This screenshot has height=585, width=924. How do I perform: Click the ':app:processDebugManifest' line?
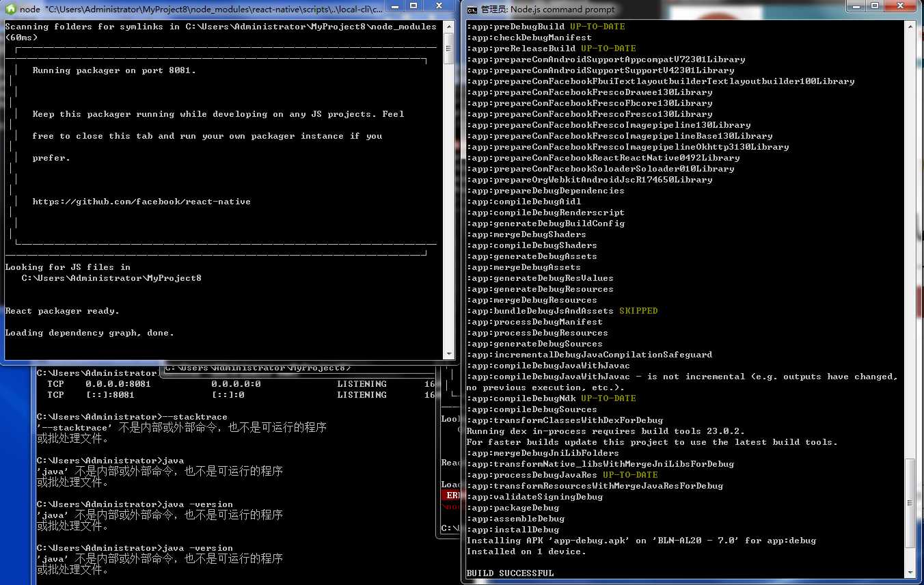point(534,322)
